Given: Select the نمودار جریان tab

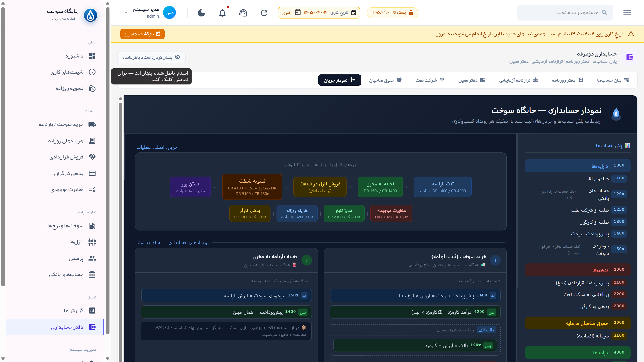Looking at the screenshot, I should (x=340, y=80).
